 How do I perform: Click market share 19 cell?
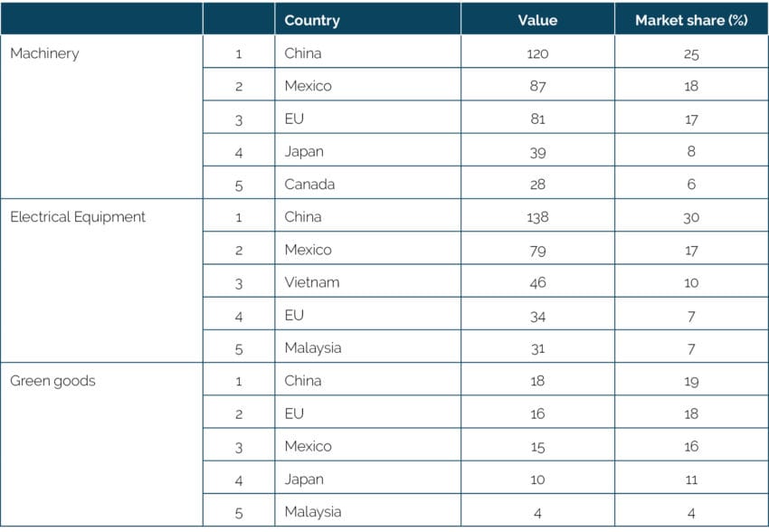click(691, 381)
